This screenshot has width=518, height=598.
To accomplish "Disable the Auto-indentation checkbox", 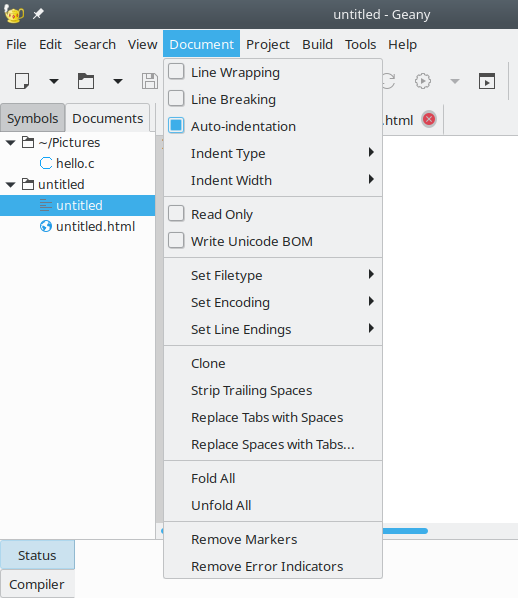I will [176, 125].
